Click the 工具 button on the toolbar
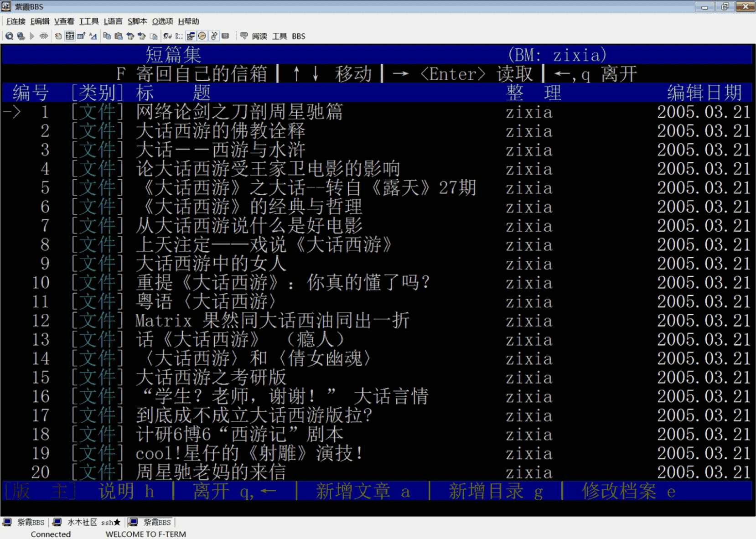 click(280, 36)
